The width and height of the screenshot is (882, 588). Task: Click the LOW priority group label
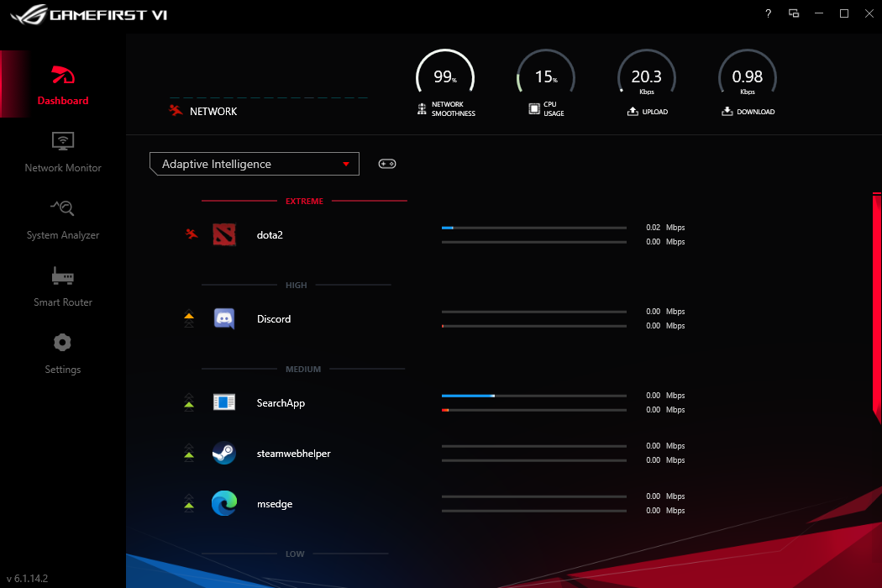coord(295,554)
